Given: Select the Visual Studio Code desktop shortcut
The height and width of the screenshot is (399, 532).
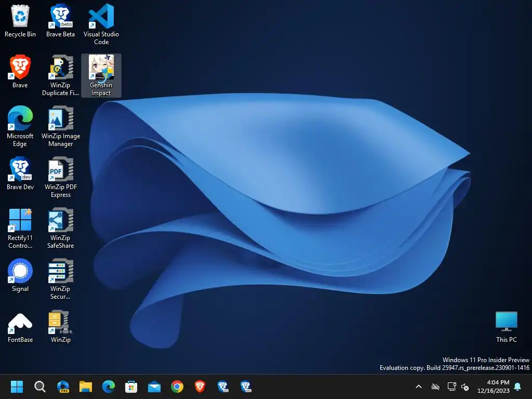Looking at the screenshot, I should point(101,25).
